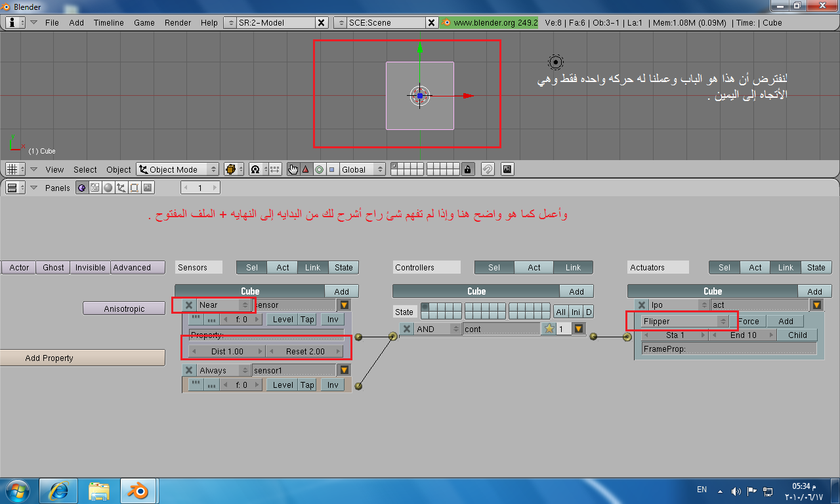
Task: Open the Game menu
Action: 144,22
